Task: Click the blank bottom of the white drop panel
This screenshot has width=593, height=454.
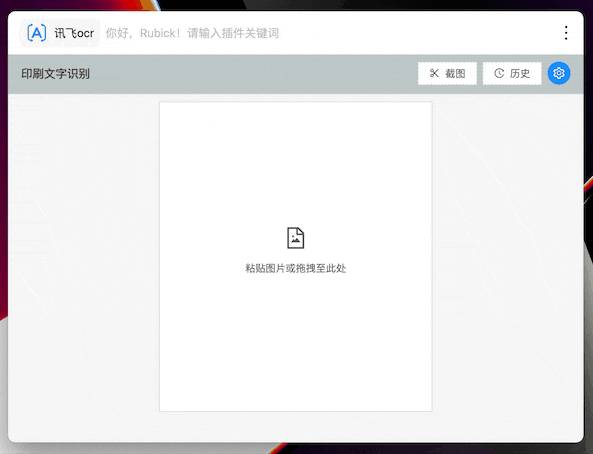Action: (x=295, y=348)
